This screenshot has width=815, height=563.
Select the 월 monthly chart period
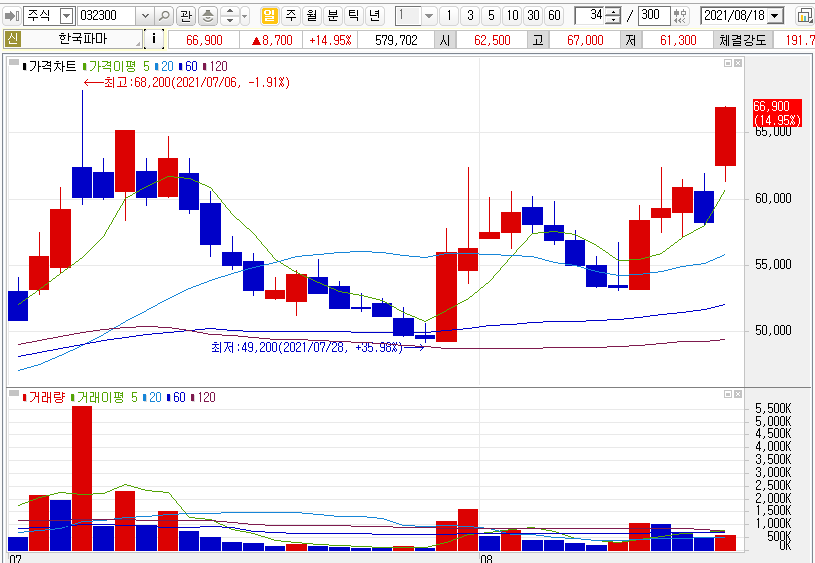click(311, 16)
